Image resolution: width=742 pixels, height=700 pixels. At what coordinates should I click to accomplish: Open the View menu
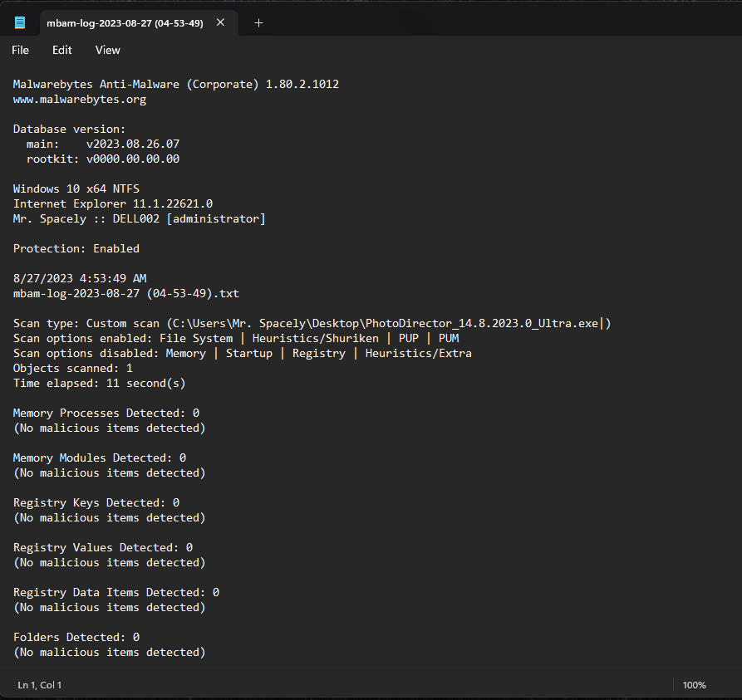[x=108, y=50]
